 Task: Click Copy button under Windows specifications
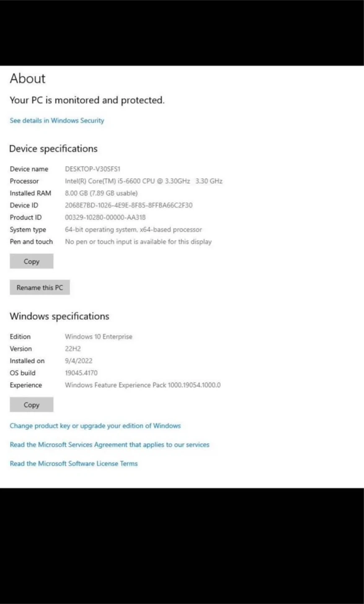(x=31, y=405)
